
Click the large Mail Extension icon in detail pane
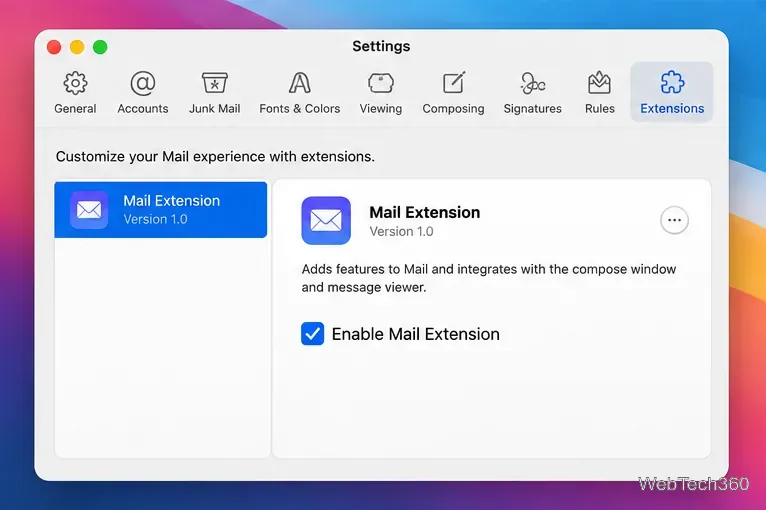pyautogui.click(x=326, y=220)
